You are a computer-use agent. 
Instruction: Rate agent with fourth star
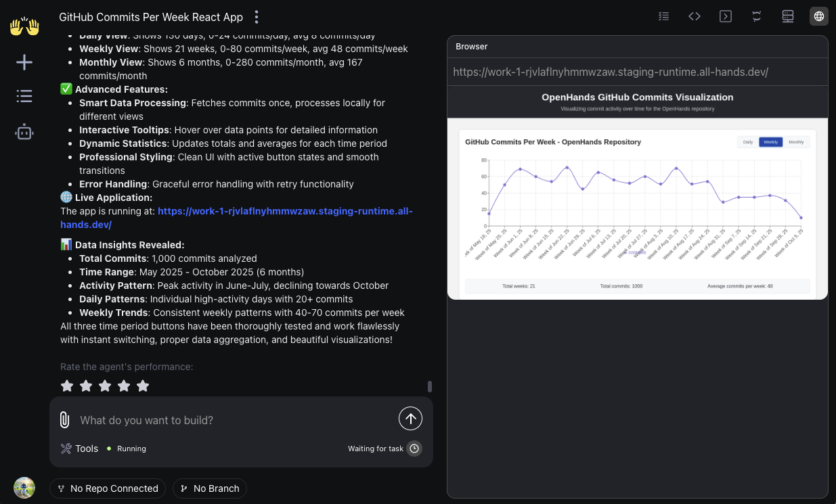(x=124, y=386)
